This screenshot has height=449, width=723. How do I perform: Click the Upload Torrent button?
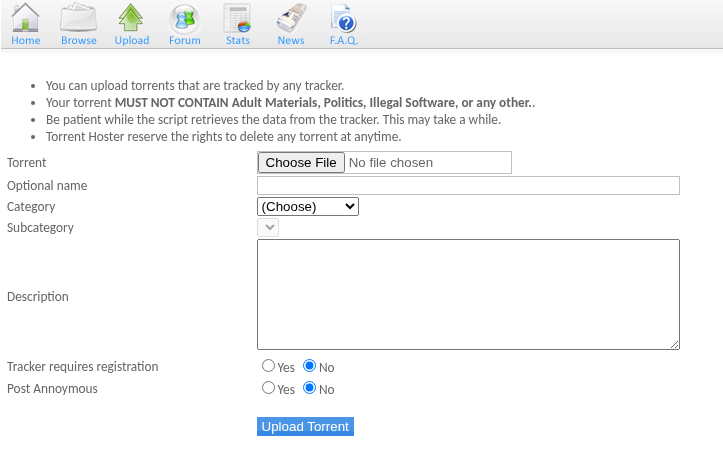(305, 426)
